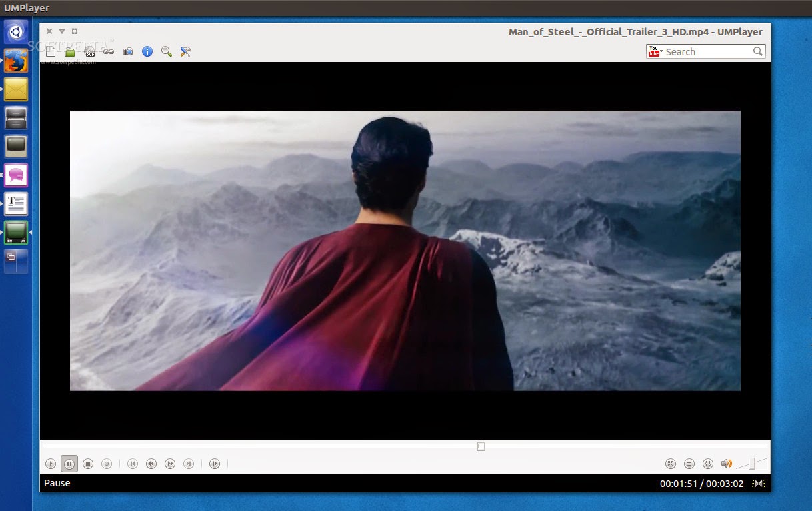812x511 pixels.
Task: Stop playback with the square Stop button
Action: 88,464
